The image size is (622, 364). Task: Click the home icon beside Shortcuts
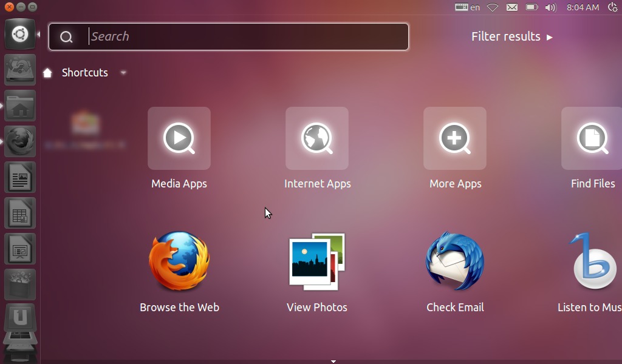coord(47,72)
